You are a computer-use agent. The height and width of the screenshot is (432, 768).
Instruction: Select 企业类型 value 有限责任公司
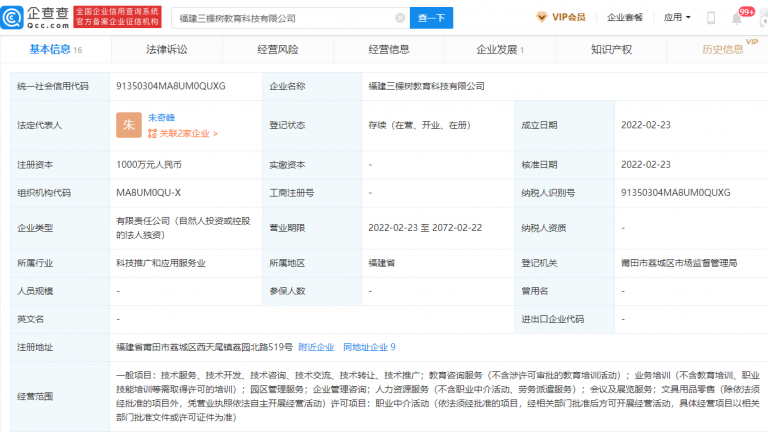coord(183,228)
